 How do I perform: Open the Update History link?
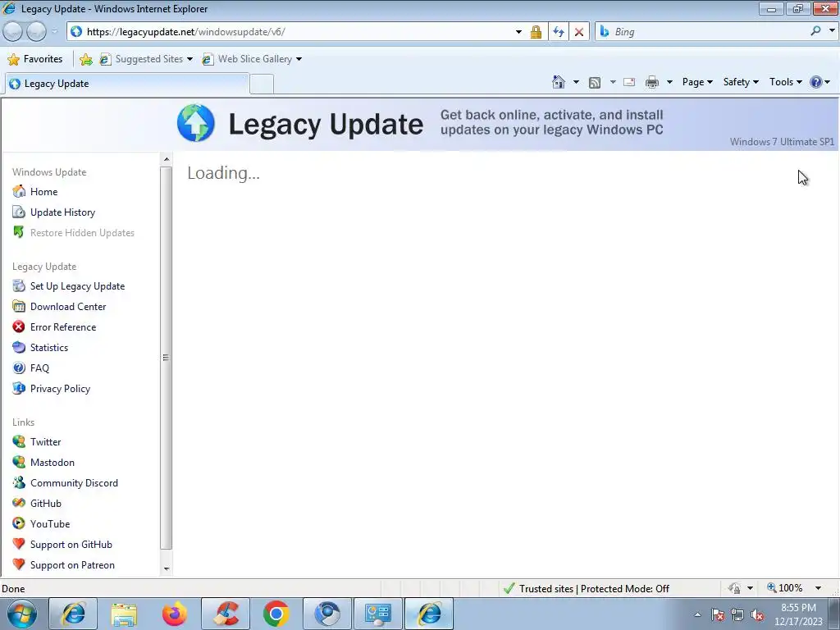62,212
